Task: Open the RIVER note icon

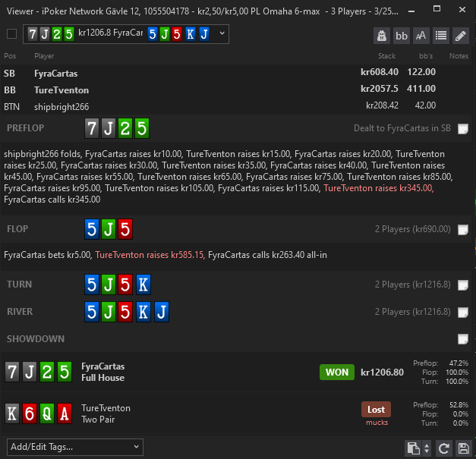Action: tap(462, 312)
